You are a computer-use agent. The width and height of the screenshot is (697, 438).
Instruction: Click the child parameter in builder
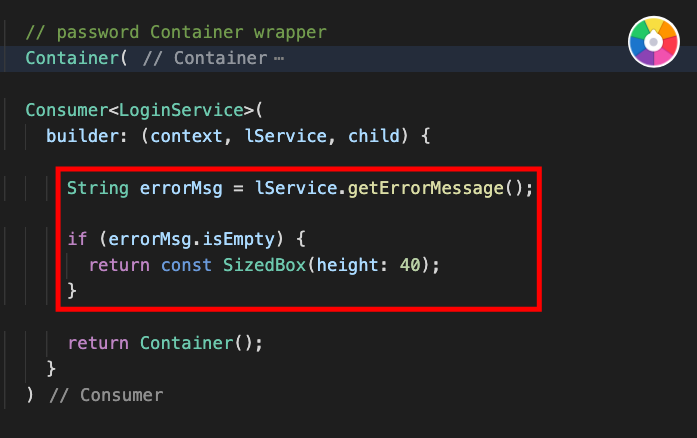[x=374, y=136]
